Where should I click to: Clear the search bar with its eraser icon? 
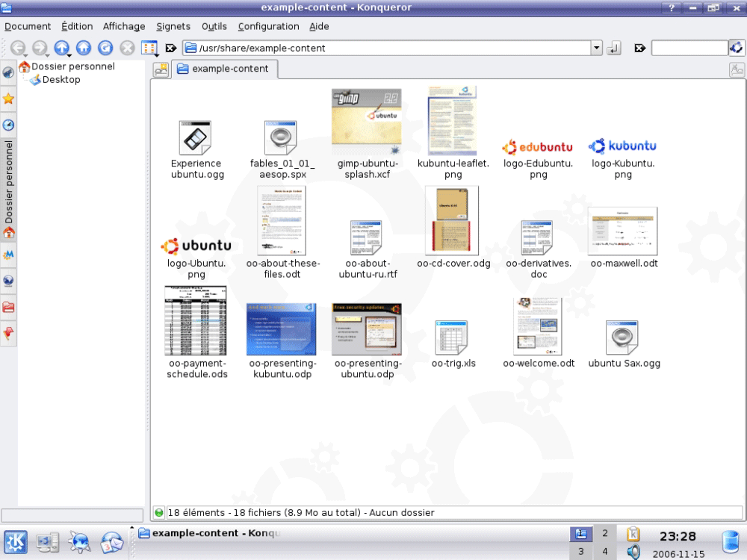[640, 48]
